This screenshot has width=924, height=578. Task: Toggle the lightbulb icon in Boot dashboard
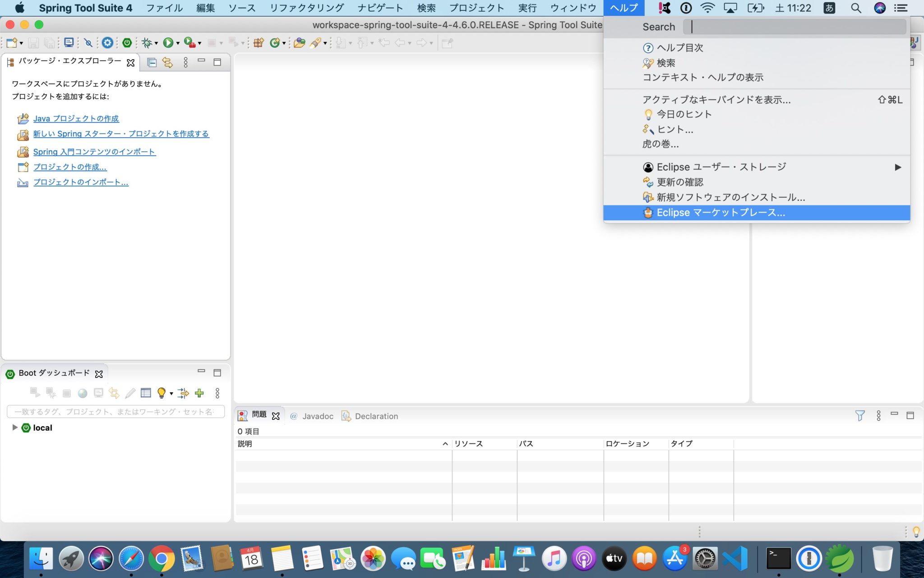tap(162, 393)
